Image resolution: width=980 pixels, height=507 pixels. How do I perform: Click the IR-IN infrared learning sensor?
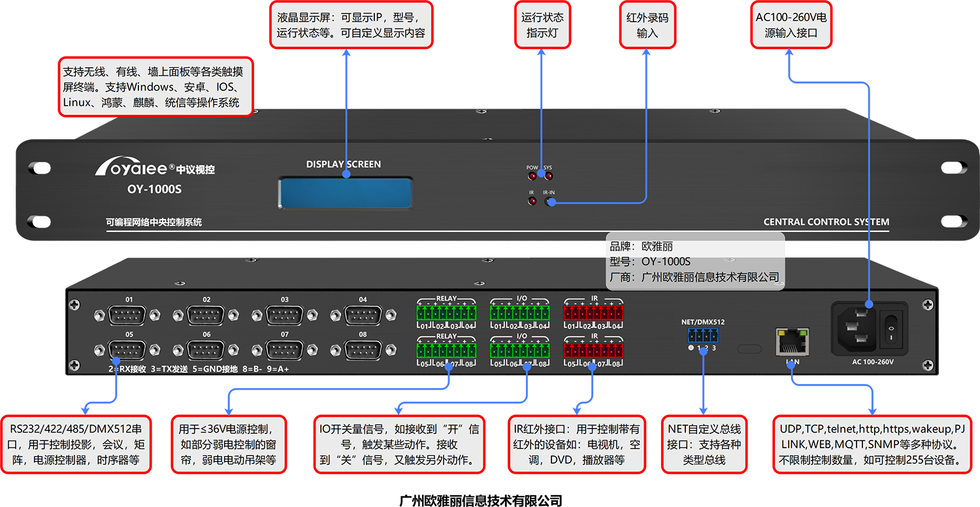click(x=549, y=201)
